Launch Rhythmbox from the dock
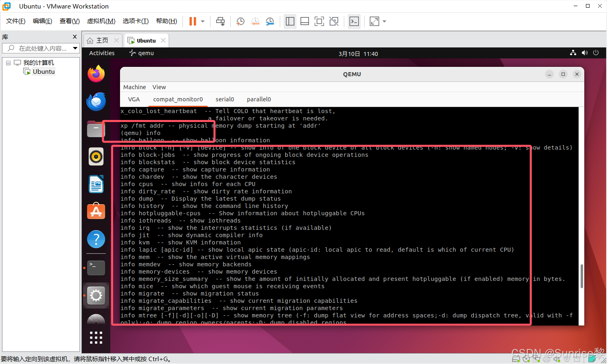This screenshot has width=607, height=364. (x=96, y=156)
